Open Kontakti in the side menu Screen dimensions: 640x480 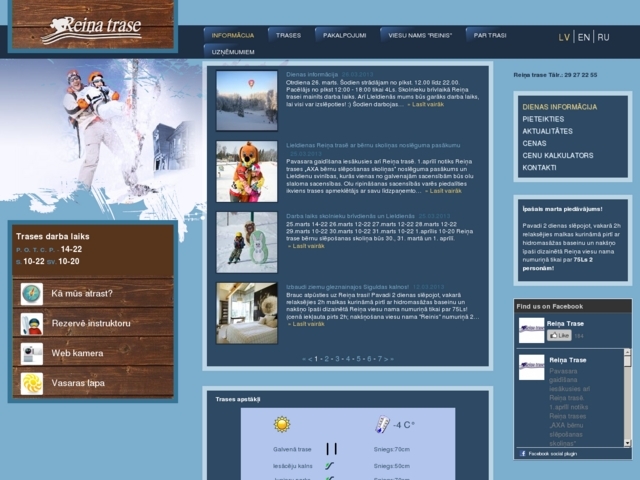(x=539, y=167)
